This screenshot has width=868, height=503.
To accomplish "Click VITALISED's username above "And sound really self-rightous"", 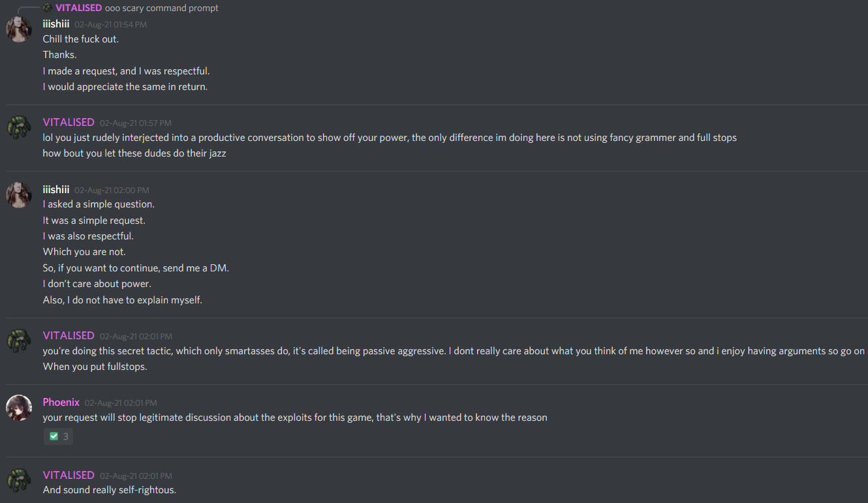I will (x=69, y=476).
